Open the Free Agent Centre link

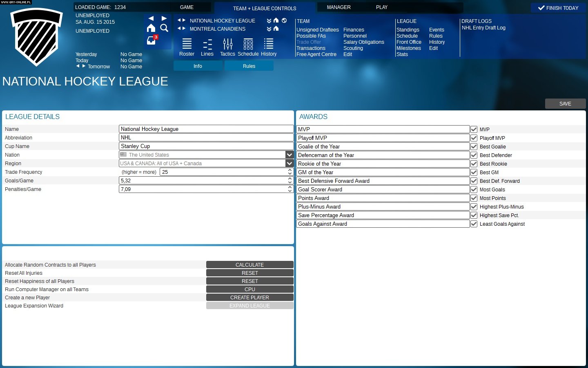[316, 54]
